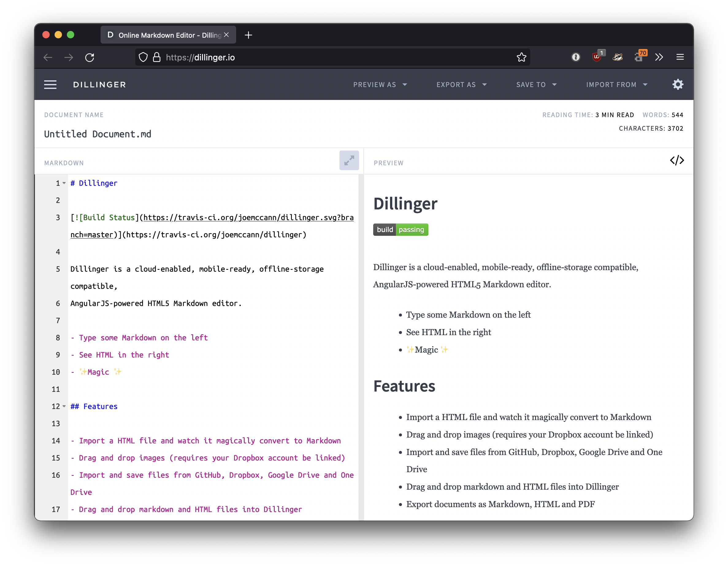Open the Firefox application menu
The height and width of the screenshot is (566, 728).
tap(680, 57)
